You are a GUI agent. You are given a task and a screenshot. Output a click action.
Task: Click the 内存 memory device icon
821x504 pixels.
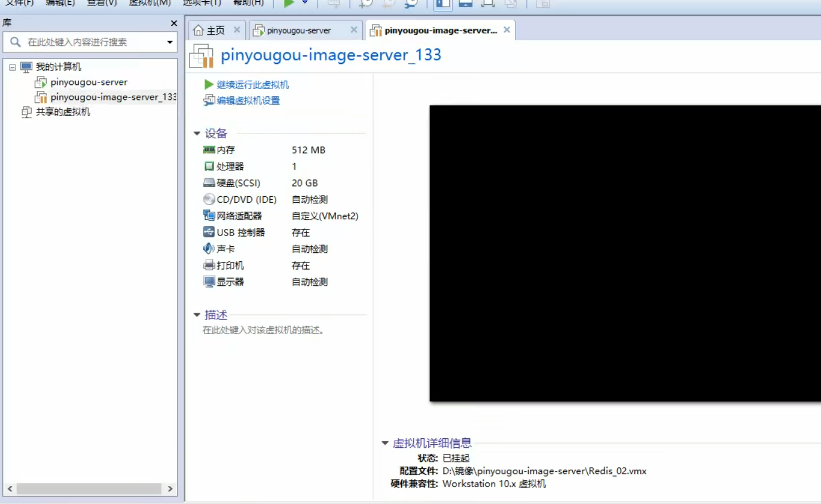[x=209, y=150]
